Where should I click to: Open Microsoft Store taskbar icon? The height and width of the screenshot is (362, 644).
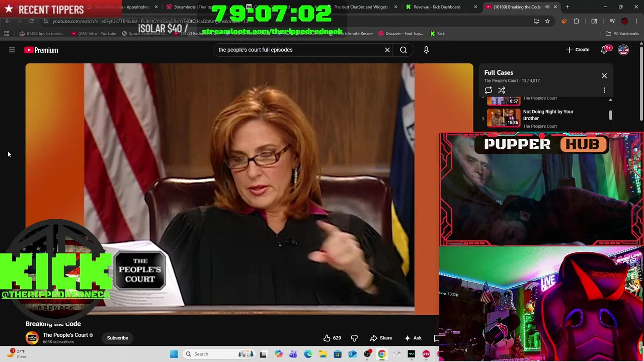338,354
